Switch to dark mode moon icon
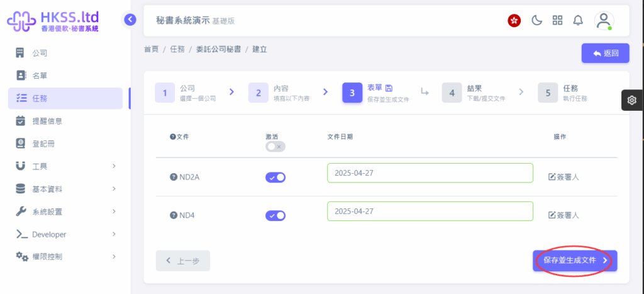 tap(537, 20)
